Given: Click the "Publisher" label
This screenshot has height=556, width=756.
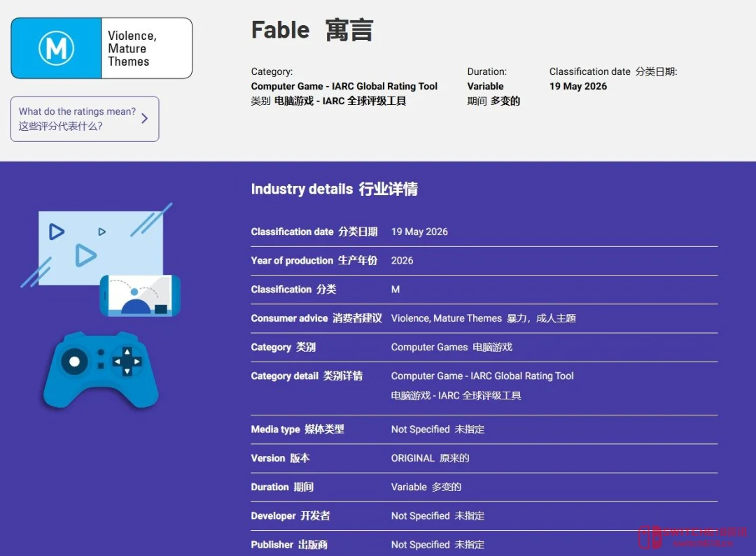Looking at the screenshot, I should (x=272, y=545).
